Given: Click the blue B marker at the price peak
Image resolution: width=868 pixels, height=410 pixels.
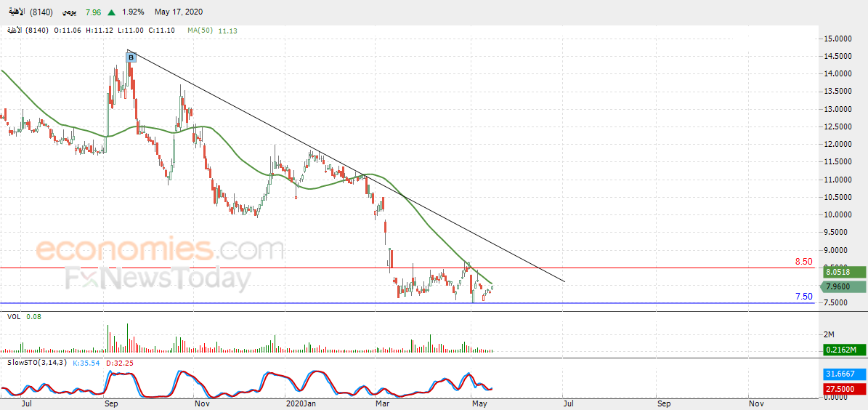Looking at the screenshot, I should (x=131, y=57).
